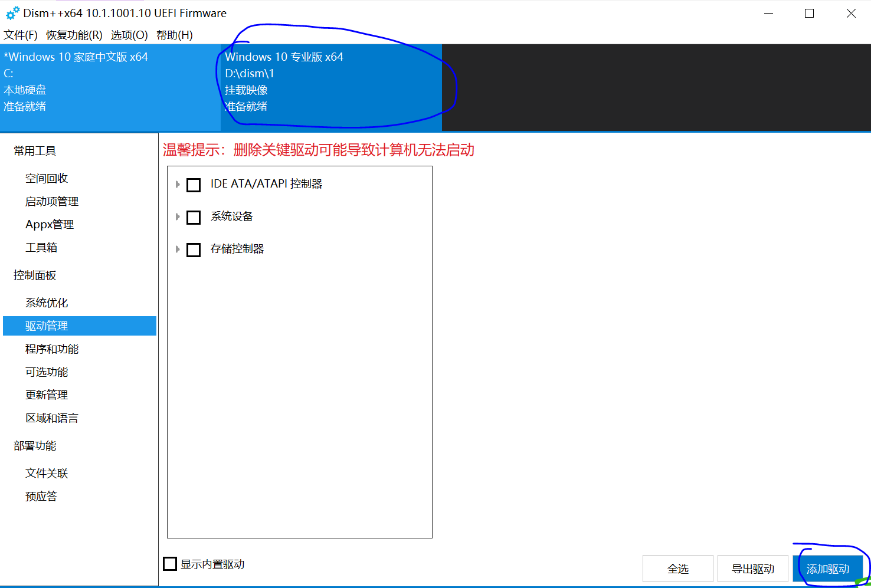Select the 系统设备 label

(232, 216)
